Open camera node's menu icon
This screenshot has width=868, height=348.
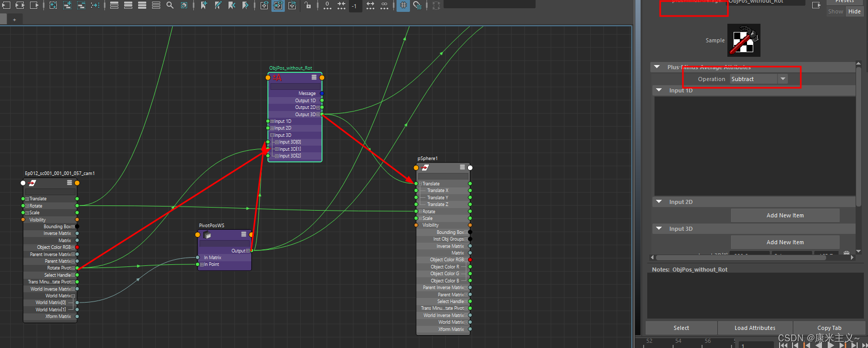click(x=69, y=183)
